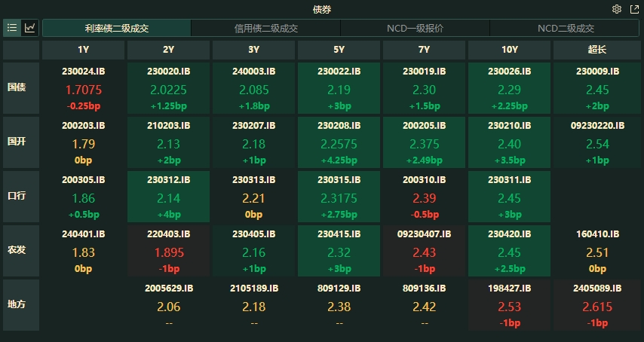Select the 国债 row label

pos(21,87)
